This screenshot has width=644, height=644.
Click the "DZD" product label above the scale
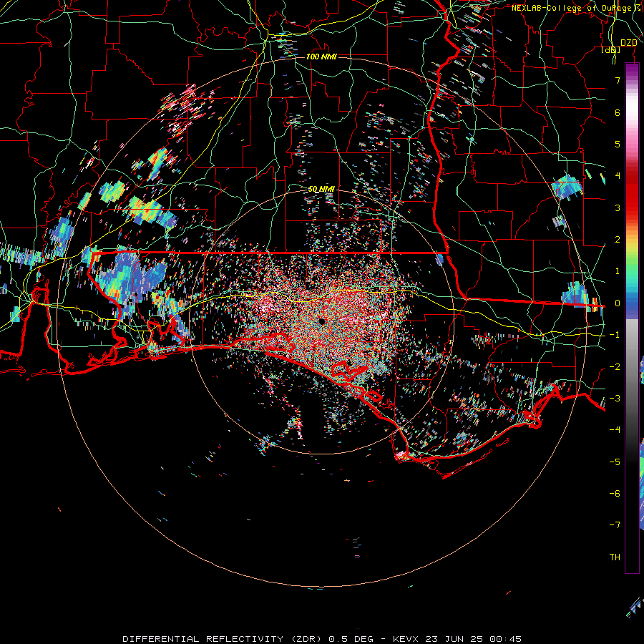tap(628, 43)
